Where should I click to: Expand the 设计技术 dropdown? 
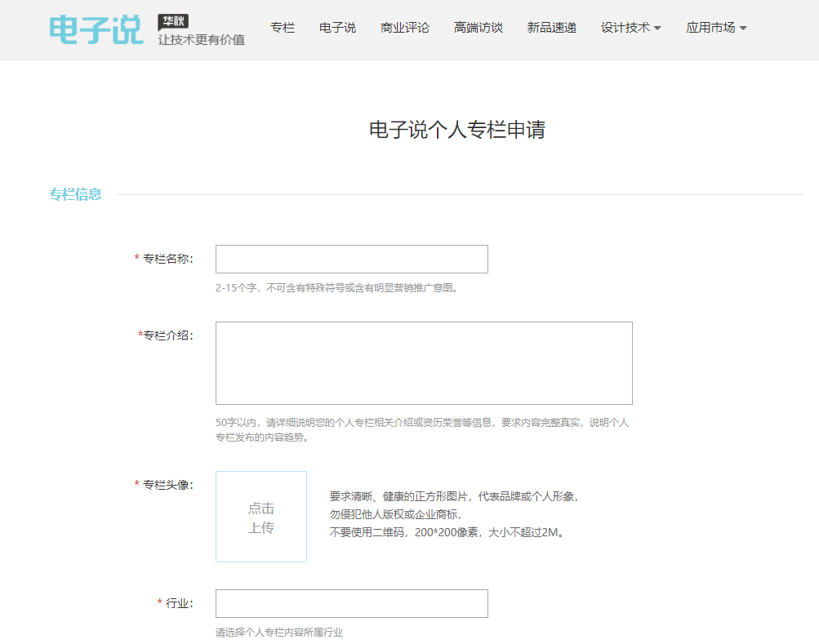tap(631, 27)
